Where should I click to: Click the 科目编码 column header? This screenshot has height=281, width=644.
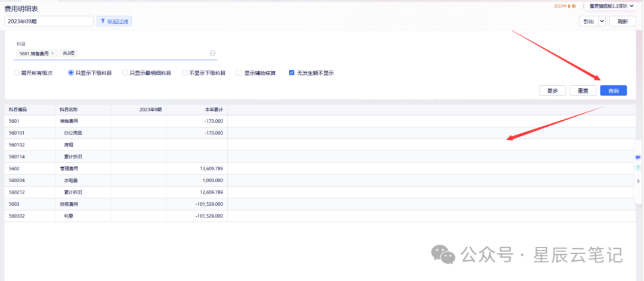(x=30, y=110)
